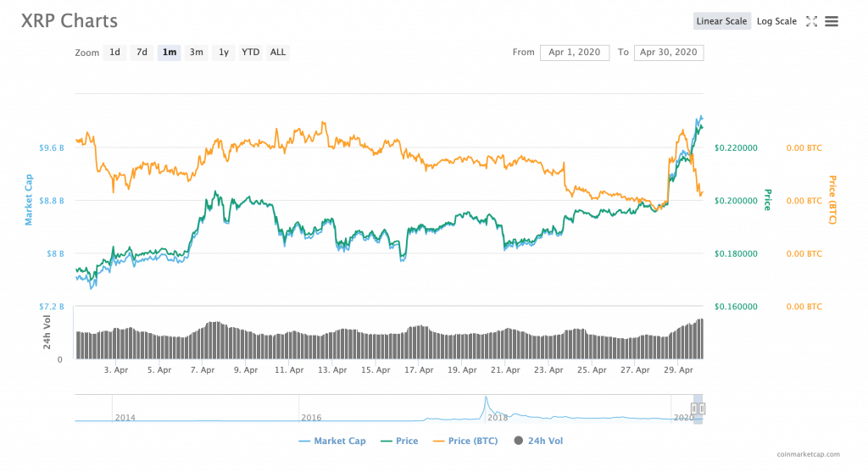The height and width of the screenshot is (472, 868).
Task: Zoom chart to 1y
Action: [x=223, y=53]
